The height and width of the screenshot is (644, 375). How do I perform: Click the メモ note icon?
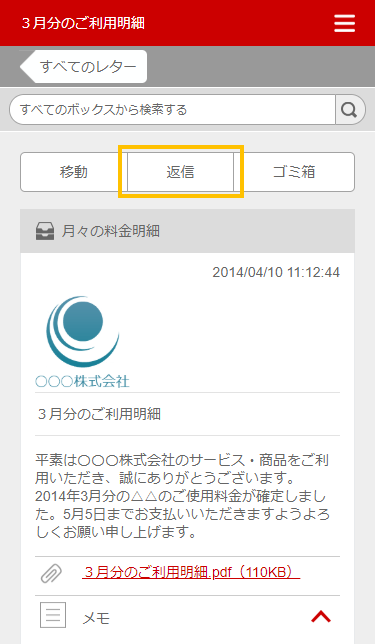click(x=53, y=615)
